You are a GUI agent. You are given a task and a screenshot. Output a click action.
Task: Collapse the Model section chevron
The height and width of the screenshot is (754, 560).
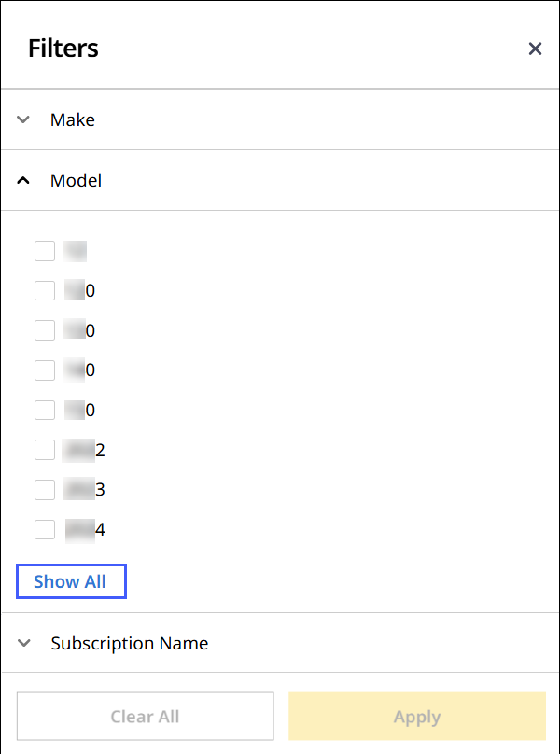click(24, 180)
